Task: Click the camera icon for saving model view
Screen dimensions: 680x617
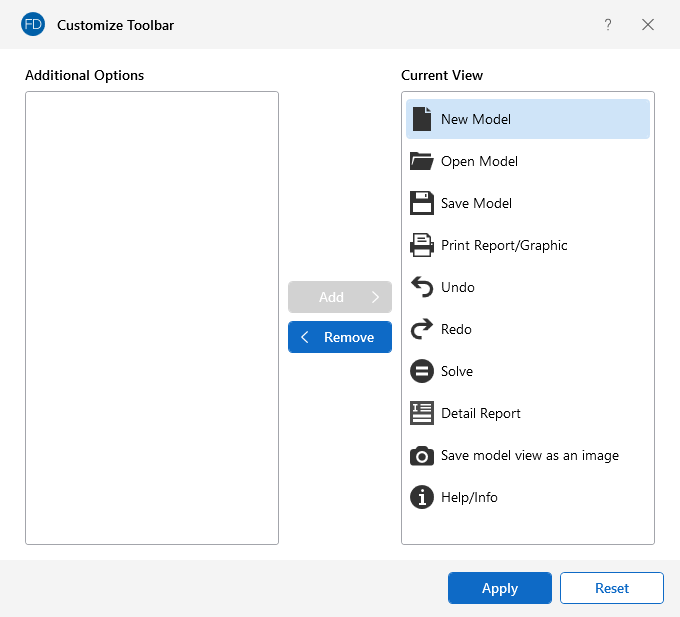Action: pyautogui.click(x=422, y=455)
